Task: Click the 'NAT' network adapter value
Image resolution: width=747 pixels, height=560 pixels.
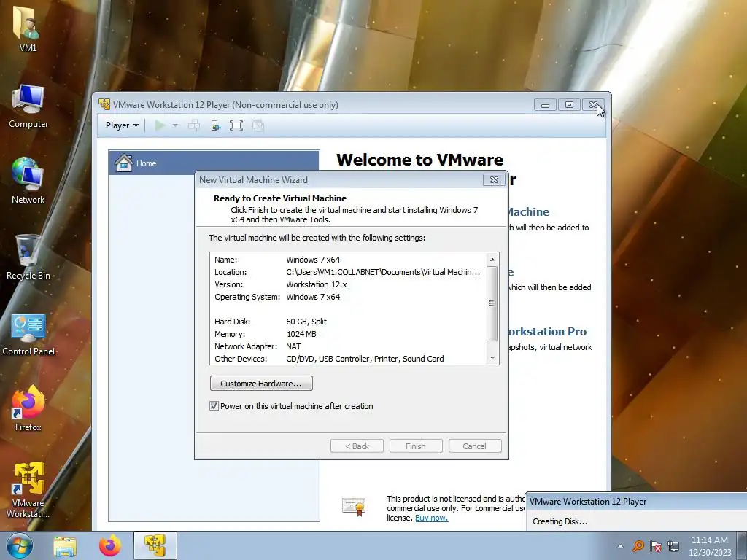Action: (x=293, y=346)
